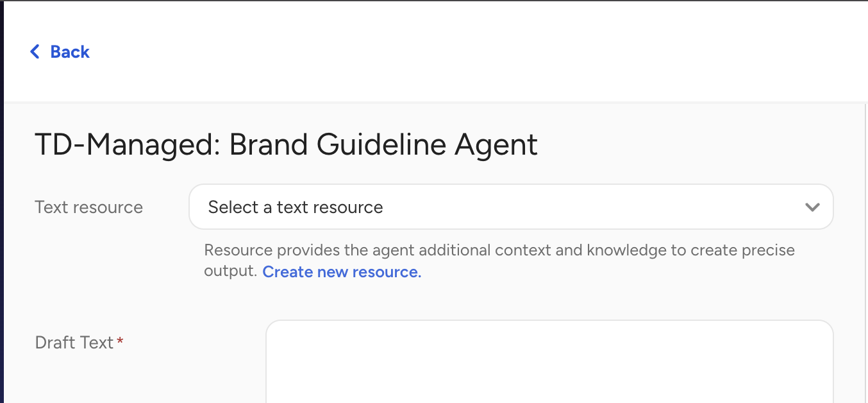Screen dimensions: 868x403
Task: Click the Back chevron arrow icon
Action: coord(35,51)
